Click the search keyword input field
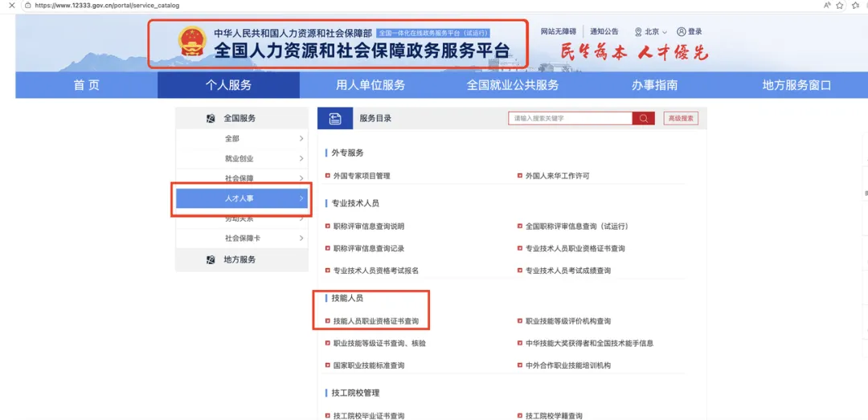 pyautogui.click(x=570, y=118)
